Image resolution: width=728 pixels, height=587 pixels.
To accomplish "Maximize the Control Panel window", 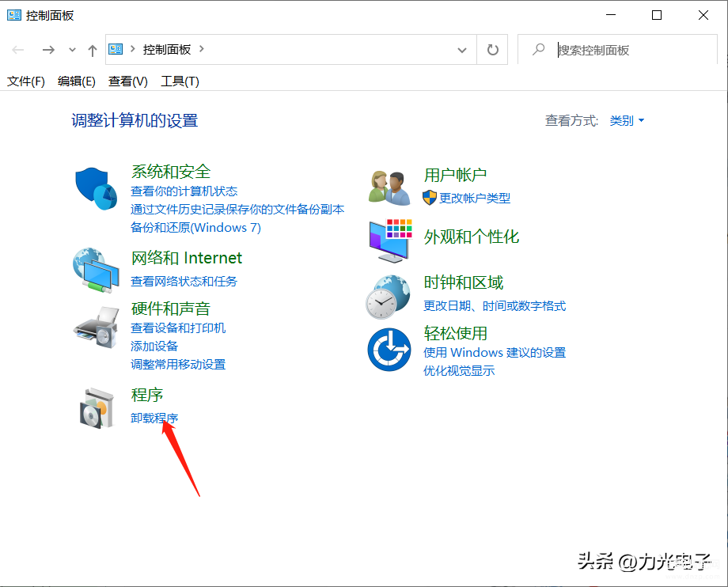I will [657, 15].
